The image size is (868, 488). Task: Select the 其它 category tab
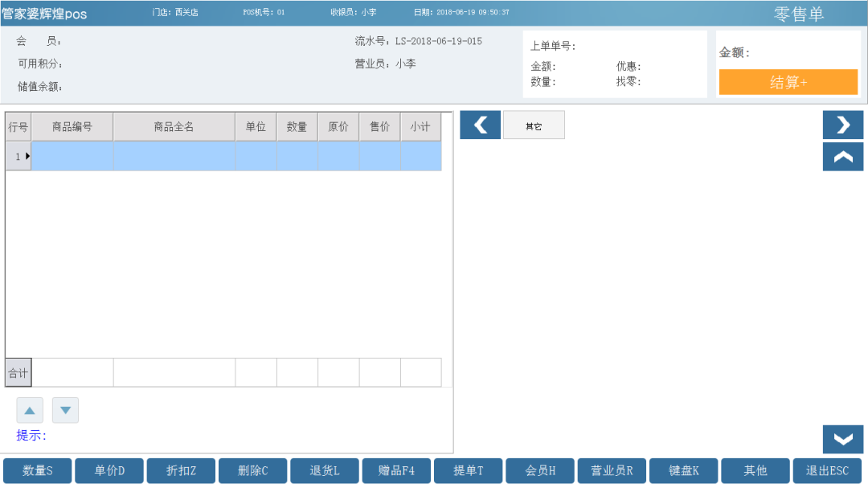[x=534, y=125]
